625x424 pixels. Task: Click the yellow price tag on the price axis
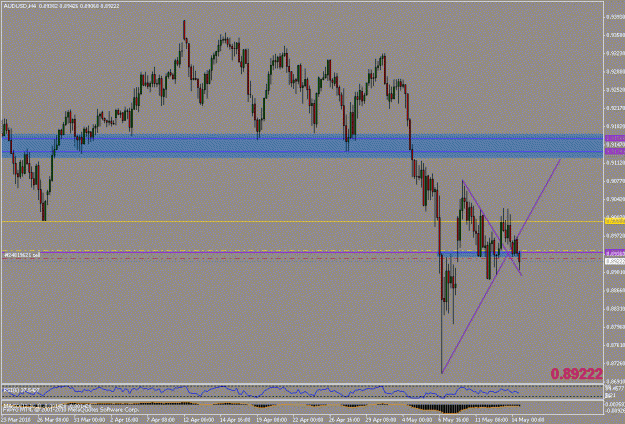[x=615, y=221]
